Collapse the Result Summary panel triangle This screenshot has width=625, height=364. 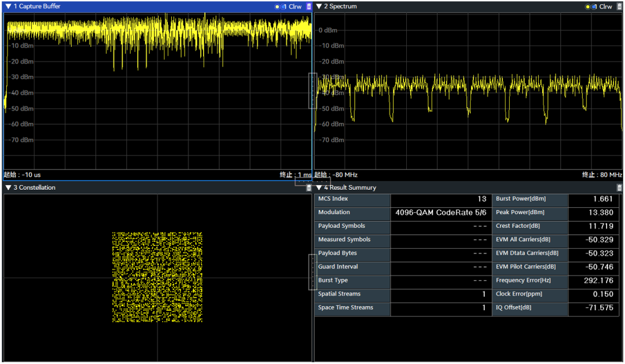coord(319,187)
